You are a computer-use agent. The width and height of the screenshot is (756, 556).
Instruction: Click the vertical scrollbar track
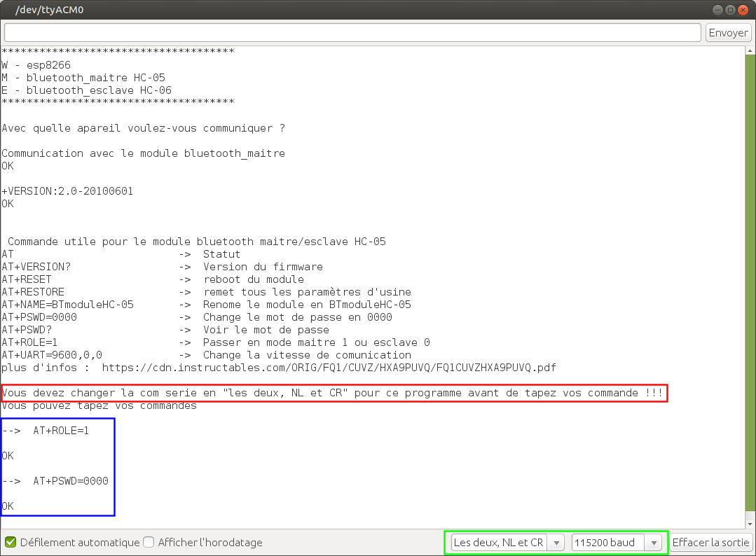(750, 280)
